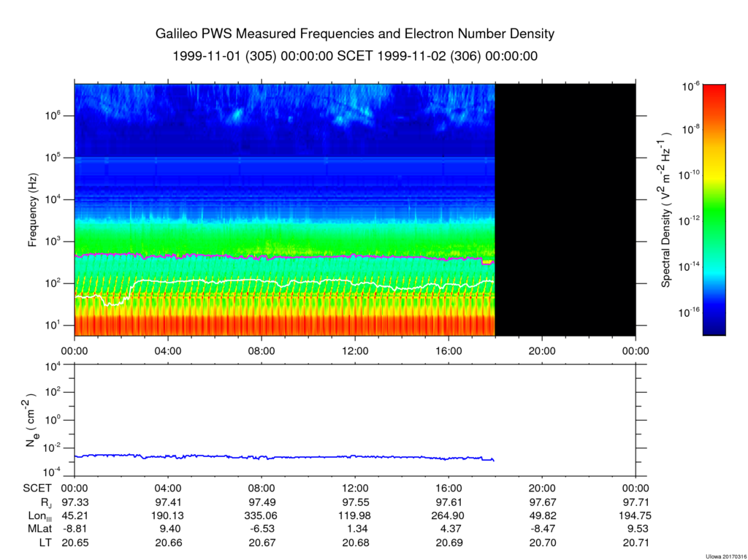This screenshot has height=560, width=748.
Task: Select the 10⁻¹⁶ colorbar tick label
Action: pyautogui.click(x=689, y=312)
